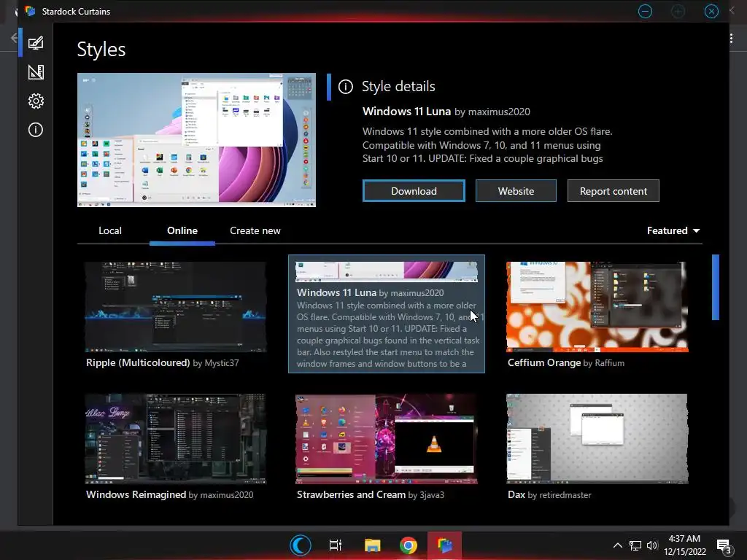Open File Explorer from the taskbar

tap(372, 545)
